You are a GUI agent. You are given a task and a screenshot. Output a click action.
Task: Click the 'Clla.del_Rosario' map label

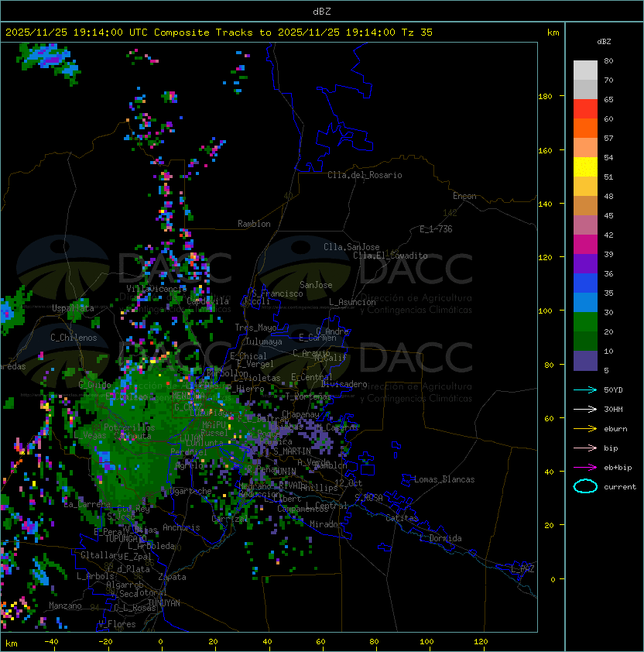click(365, 175)
